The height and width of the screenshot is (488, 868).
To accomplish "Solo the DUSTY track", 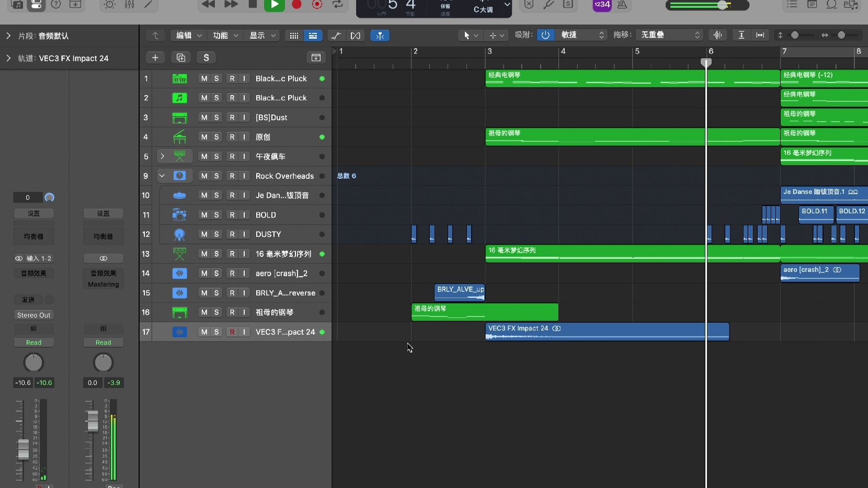I will coord(216,234).
